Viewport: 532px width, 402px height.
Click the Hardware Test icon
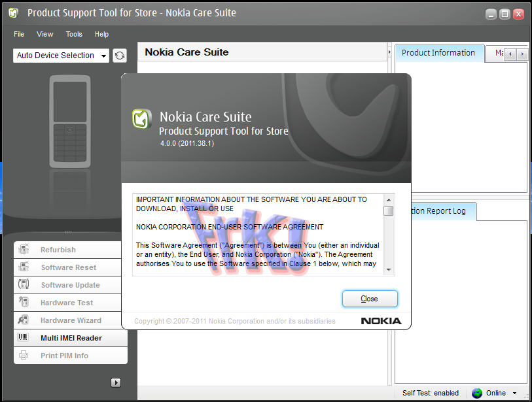point(24,302)
